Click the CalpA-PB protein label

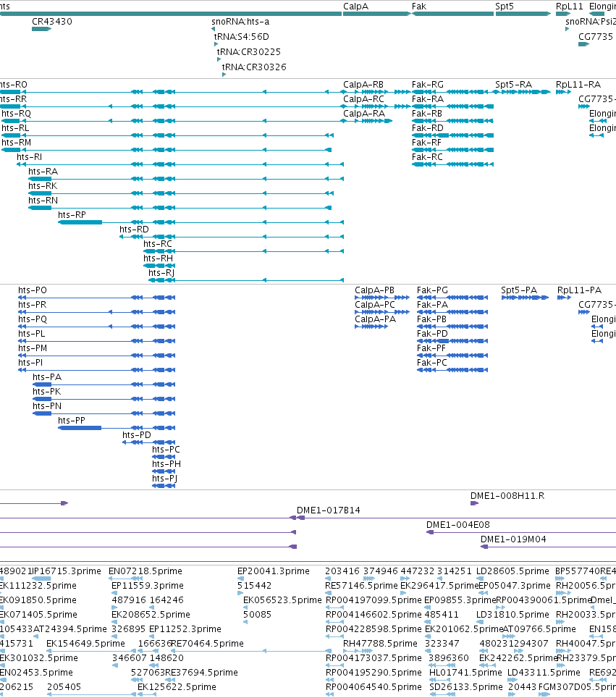[x=374, y=290]
